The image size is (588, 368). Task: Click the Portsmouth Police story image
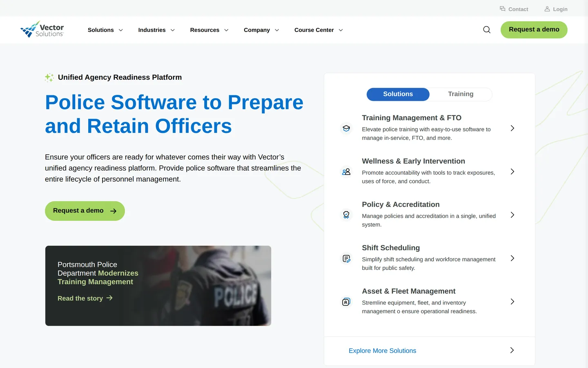pos(158,286)
